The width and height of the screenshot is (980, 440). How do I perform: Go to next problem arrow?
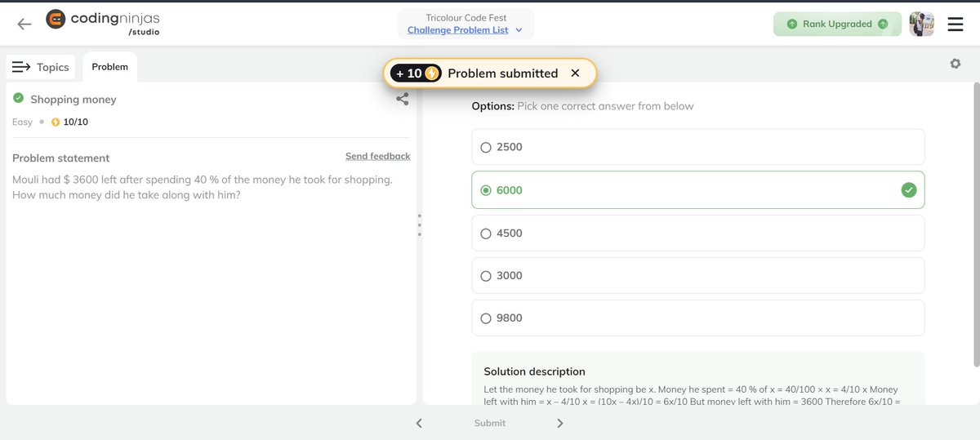560,423
